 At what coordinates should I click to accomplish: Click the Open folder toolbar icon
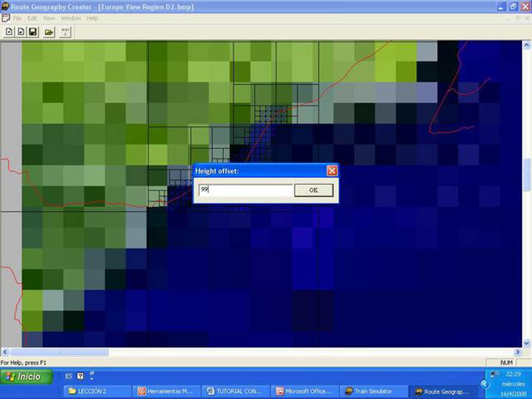[x=49, y=32]
